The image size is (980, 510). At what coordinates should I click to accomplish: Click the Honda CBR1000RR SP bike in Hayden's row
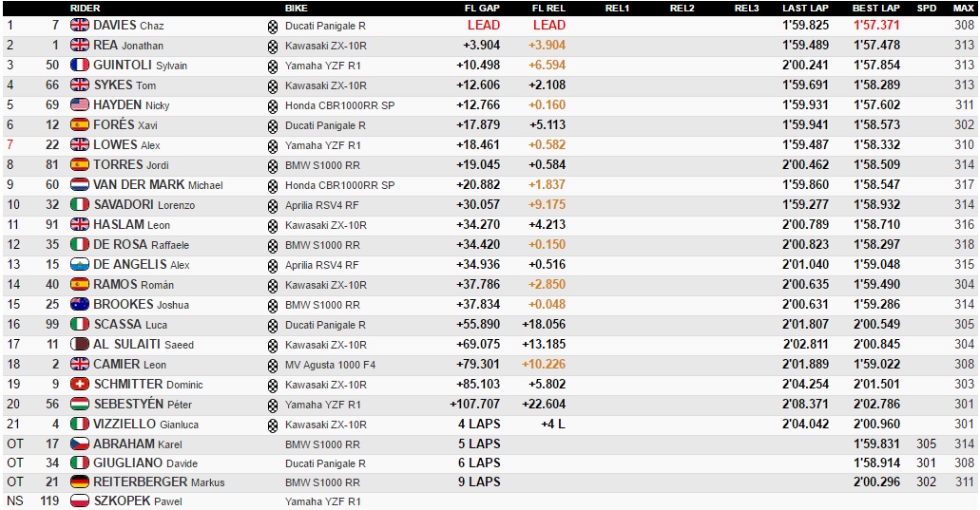click(339, 105)
